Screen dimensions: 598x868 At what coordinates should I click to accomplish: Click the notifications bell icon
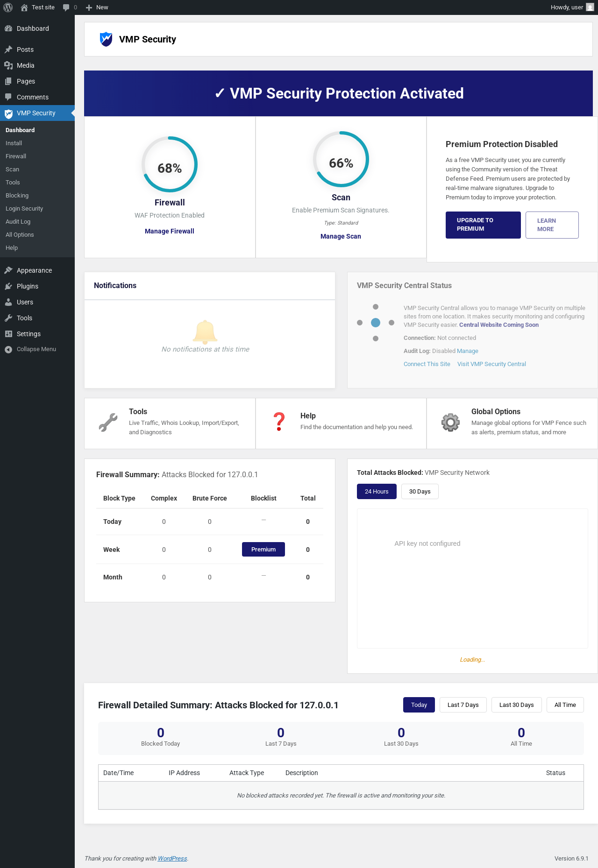205,332
